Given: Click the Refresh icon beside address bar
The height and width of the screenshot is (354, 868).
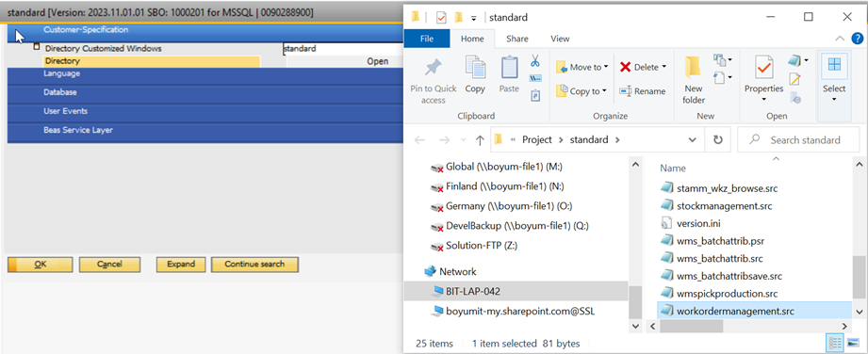Looking at the screenshot, I should [718, 140].
